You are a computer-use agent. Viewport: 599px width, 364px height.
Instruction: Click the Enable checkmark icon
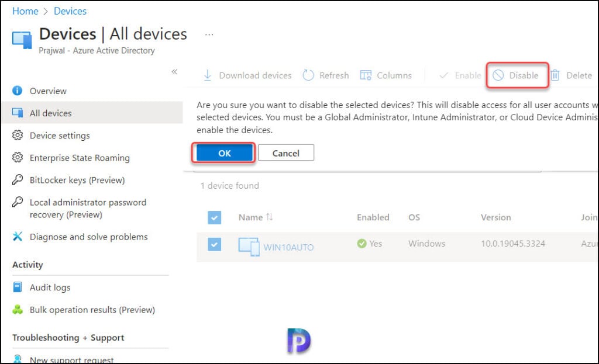point(443,75)
